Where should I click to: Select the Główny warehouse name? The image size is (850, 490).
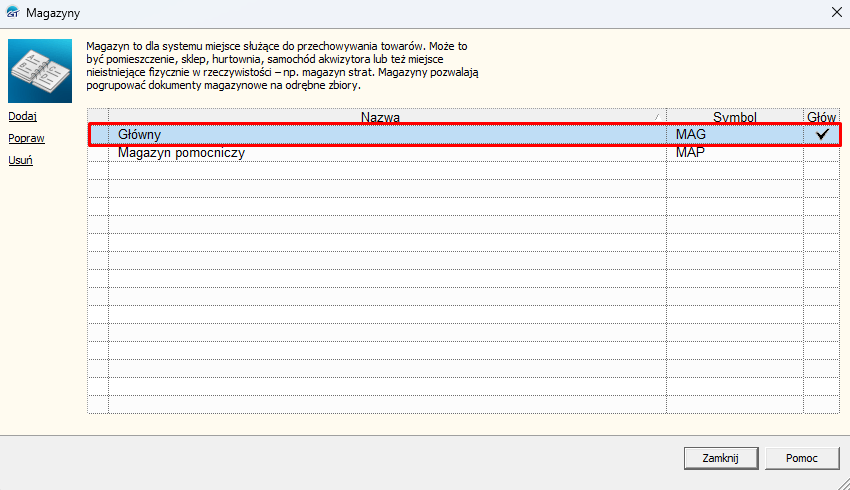[x=139, y=134]
